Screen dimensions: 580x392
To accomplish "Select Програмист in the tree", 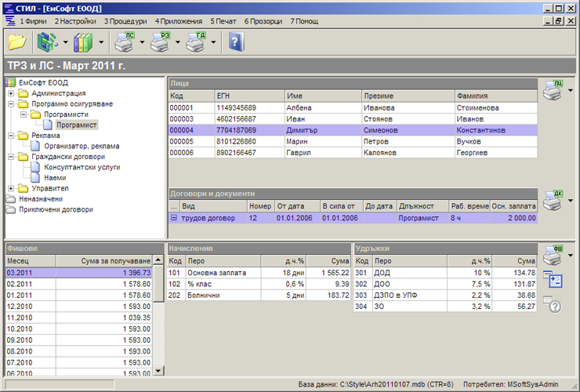I will click(77, 125).
